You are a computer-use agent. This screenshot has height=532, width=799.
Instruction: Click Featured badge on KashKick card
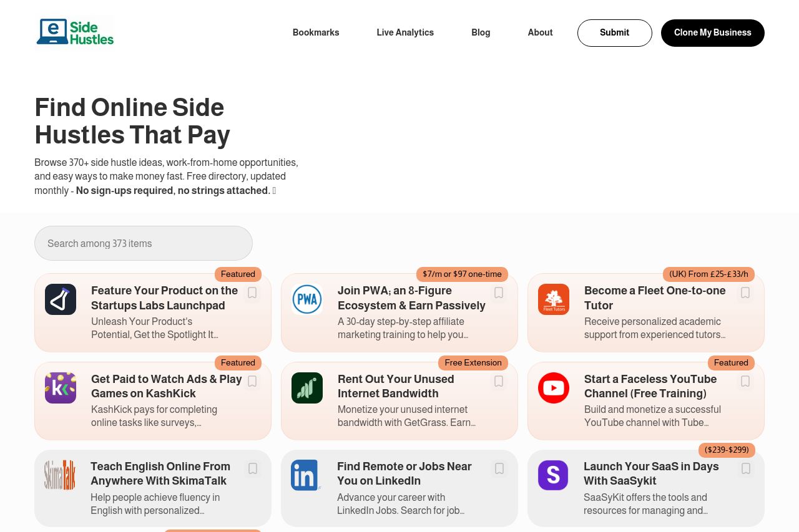238,363
